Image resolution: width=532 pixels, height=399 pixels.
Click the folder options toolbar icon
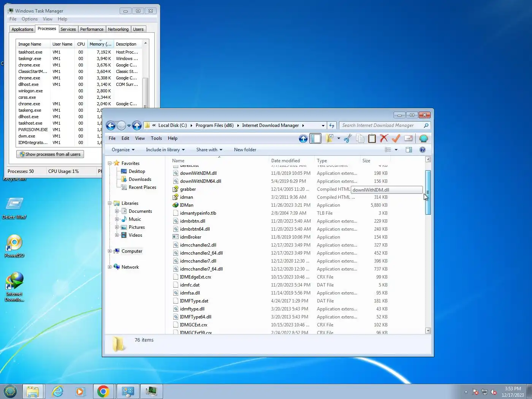coord(329,139)
